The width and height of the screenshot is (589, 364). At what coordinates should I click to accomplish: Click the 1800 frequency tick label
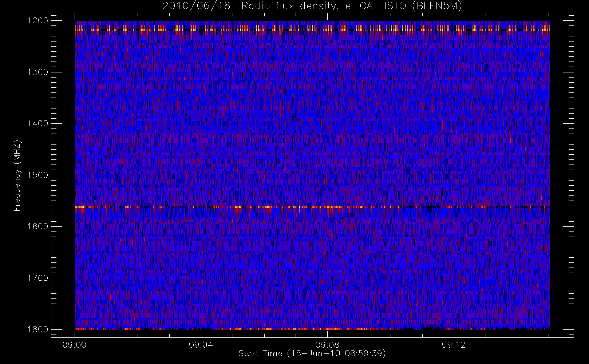click(38, 329)
